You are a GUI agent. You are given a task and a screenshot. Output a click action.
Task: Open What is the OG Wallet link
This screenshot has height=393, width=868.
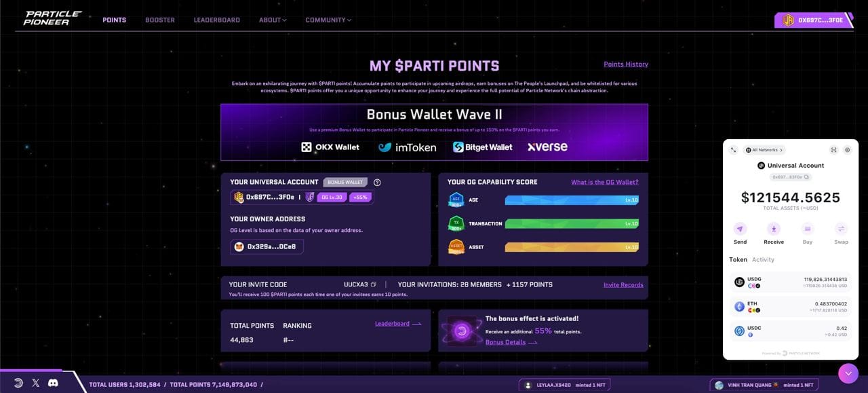pos(604,182)
